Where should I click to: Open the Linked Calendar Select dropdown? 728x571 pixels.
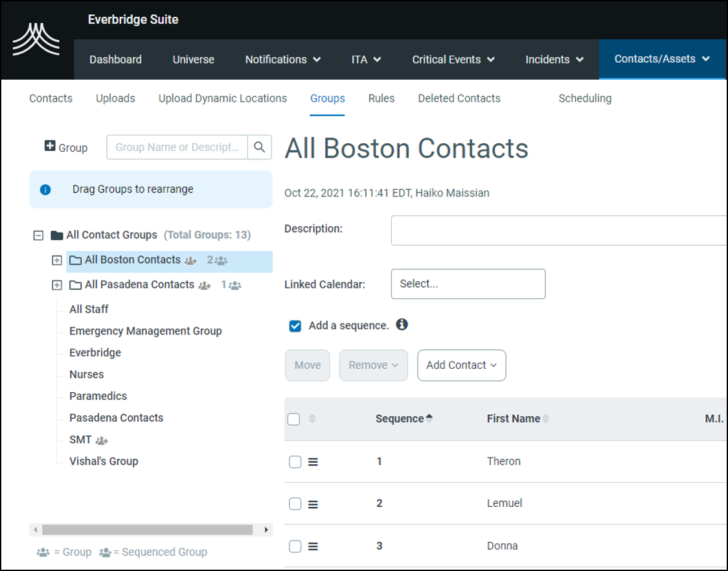468,284
